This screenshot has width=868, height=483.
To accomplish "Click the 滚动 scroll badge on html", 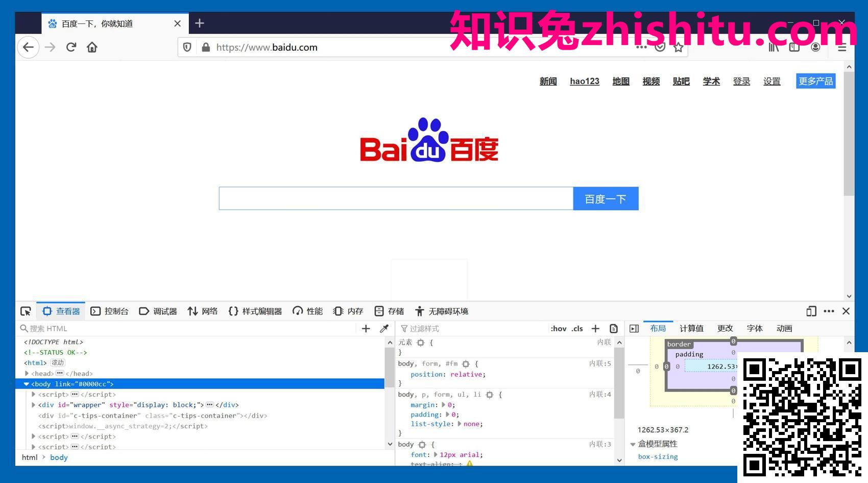I will [x=58, y=363].
